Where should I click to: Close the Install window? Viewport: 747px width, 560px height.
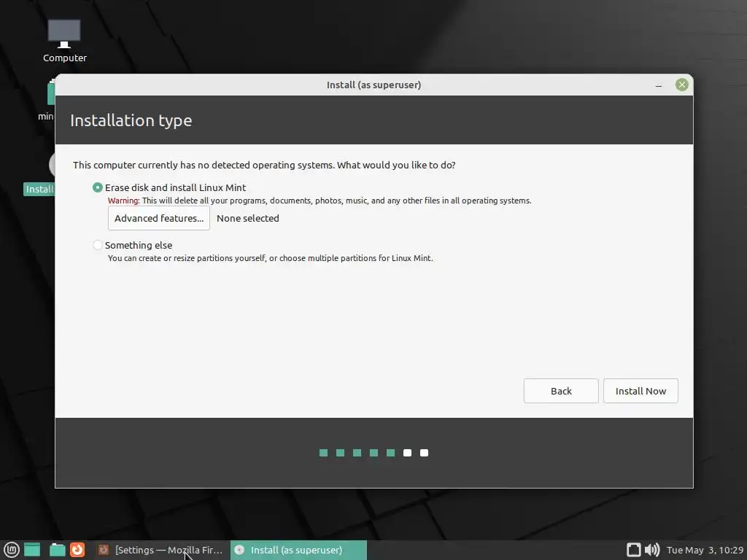click(682, 85)
